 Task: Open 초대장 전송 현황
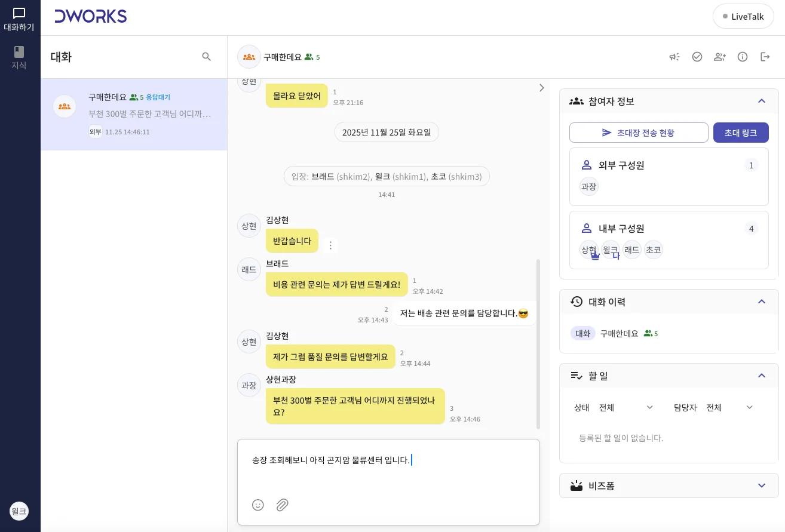pos(639,133)
